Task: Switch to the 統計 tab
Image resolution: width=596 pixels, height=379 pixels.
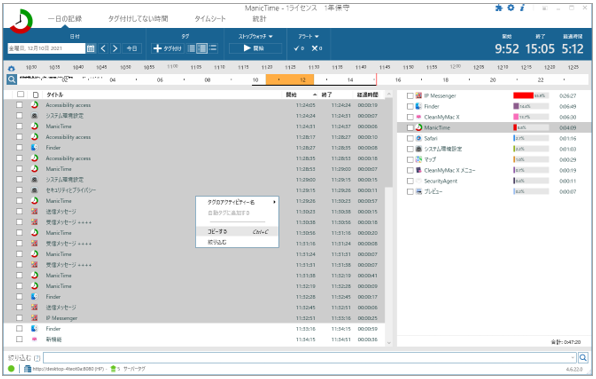Action: 259,19
